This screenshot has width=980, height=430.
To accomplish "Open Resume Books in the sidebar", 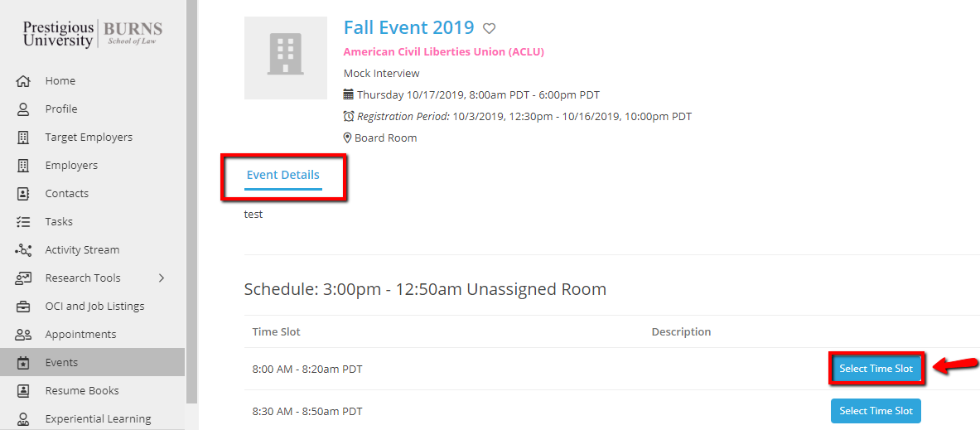I will point(81,391).
